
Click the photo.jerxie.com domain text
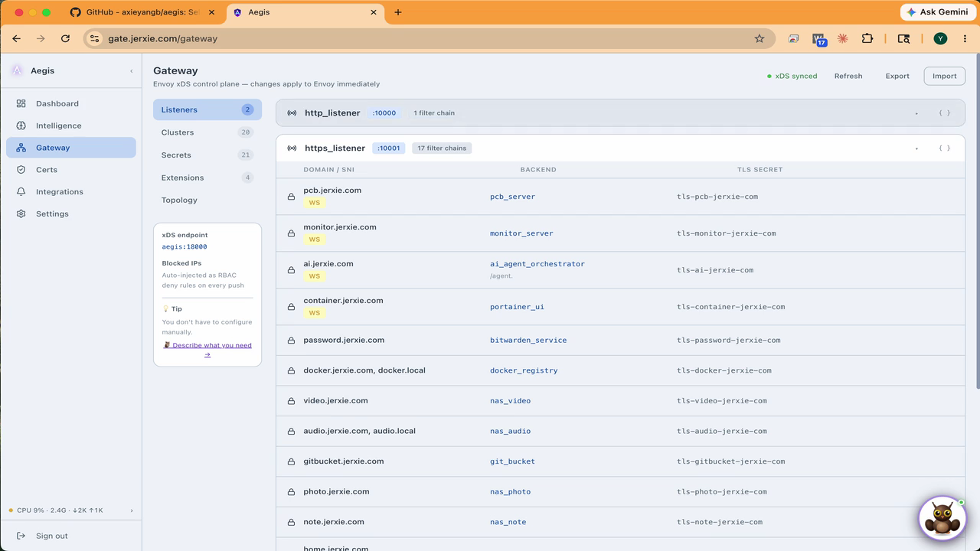pyautogui.click(x=336, y=491)
